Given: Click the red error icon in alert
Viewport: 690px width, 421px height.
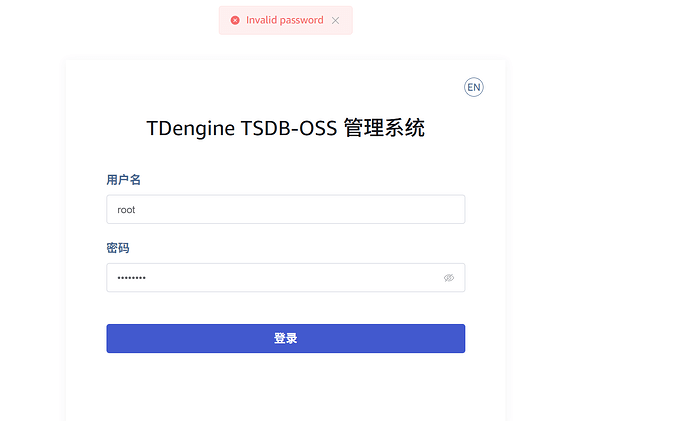Looking at the screenshot, I should coord(235,20).
